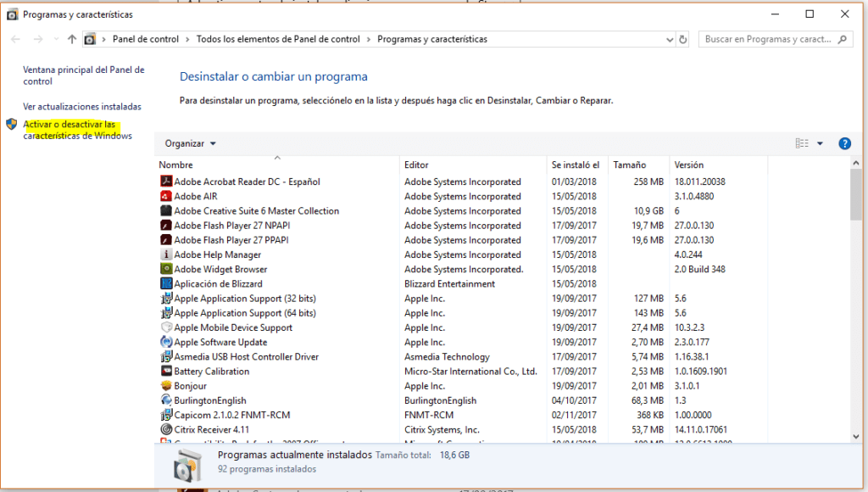Sort by Se instaló el column

point(575,165)
